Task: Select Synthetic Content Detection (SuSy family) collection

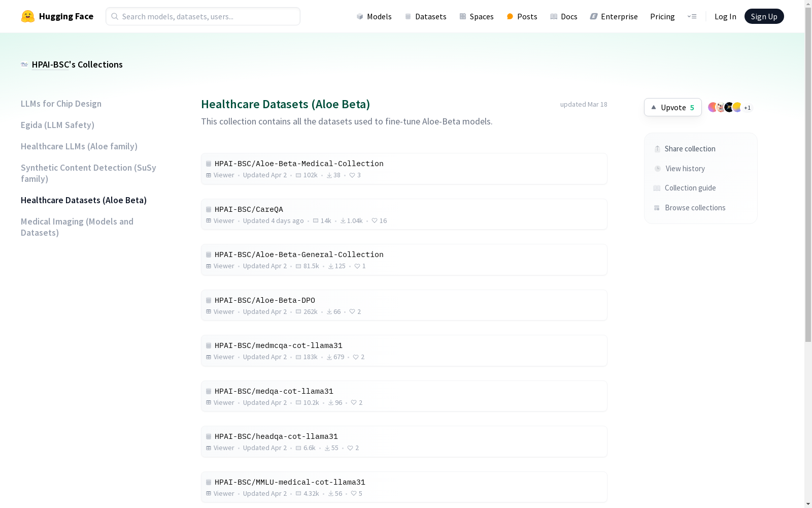Action: pyautogui.click(x=88, y=173)
